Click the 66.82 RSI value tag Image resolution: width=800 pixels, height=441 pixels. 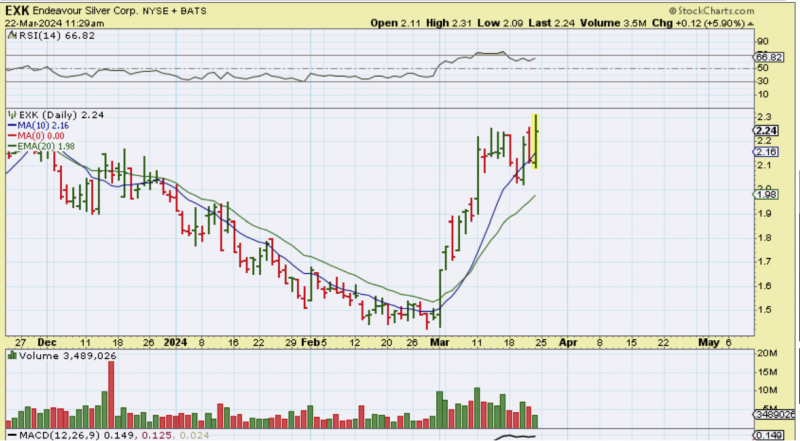click(x=767, y=57)
